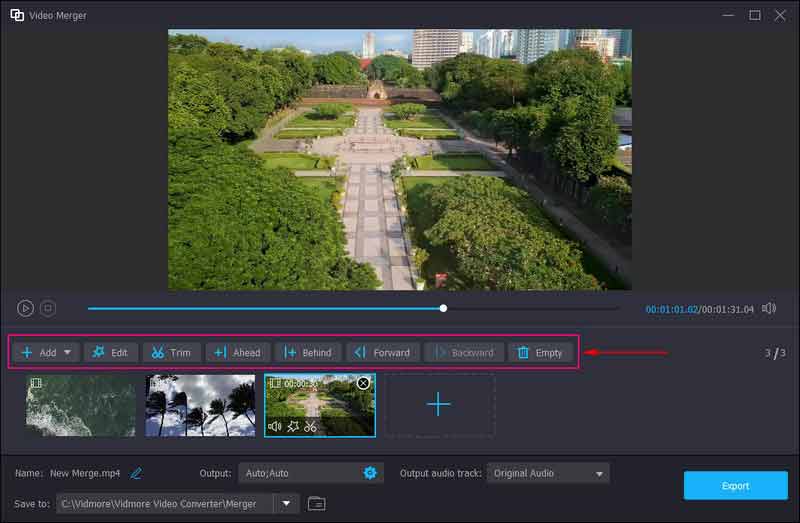The width and height of the screenshot is (800, 523).
Task: Click the Edit toolbar button
Action: (x=110, y=352)
